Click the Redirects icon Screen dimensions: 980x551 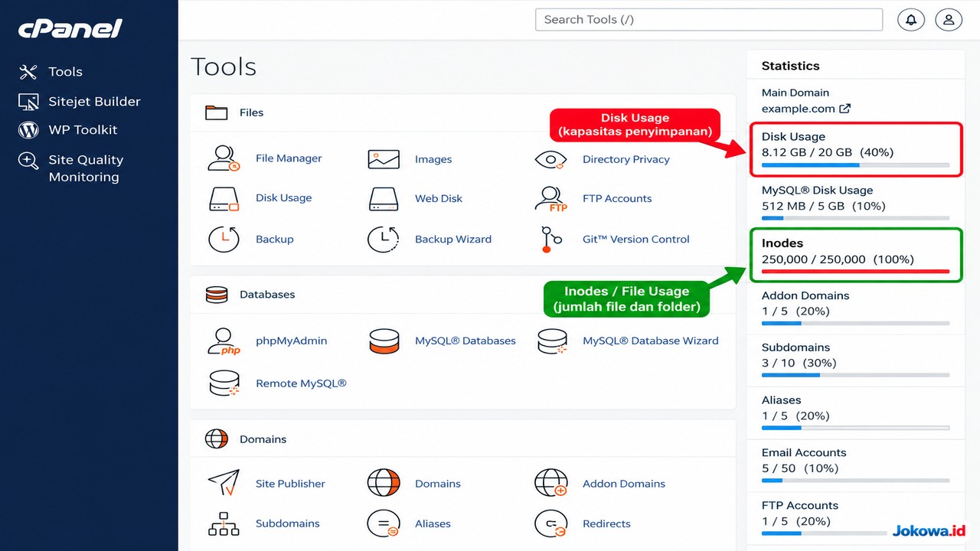(550, 524)
